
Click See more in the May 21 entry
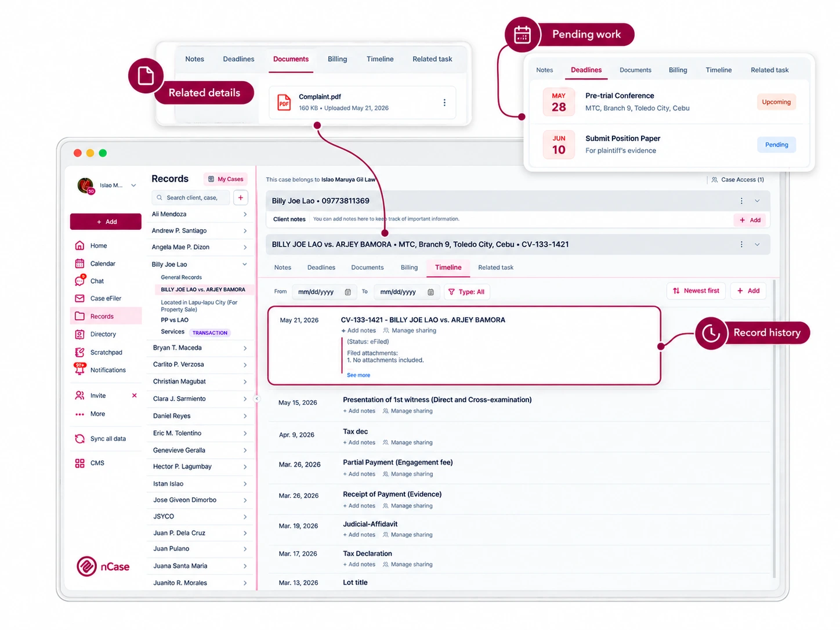click(359, 375)
